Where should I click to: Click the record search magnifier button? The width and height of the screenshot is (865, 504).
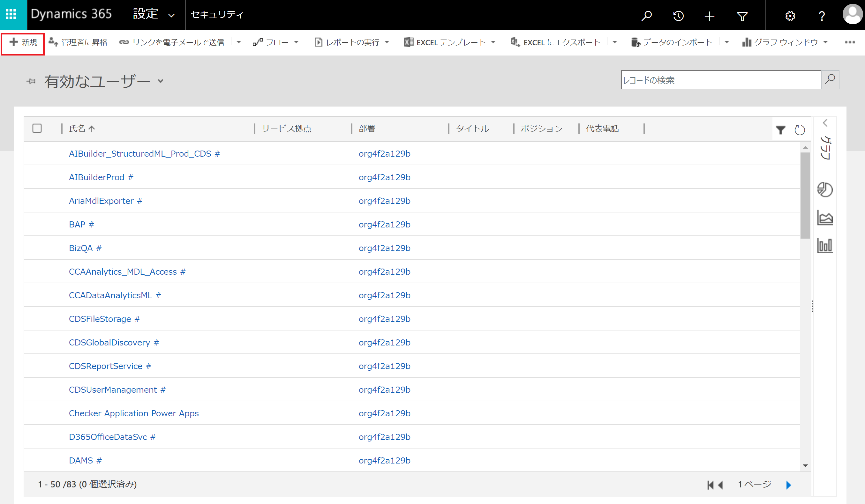point(830,80)
